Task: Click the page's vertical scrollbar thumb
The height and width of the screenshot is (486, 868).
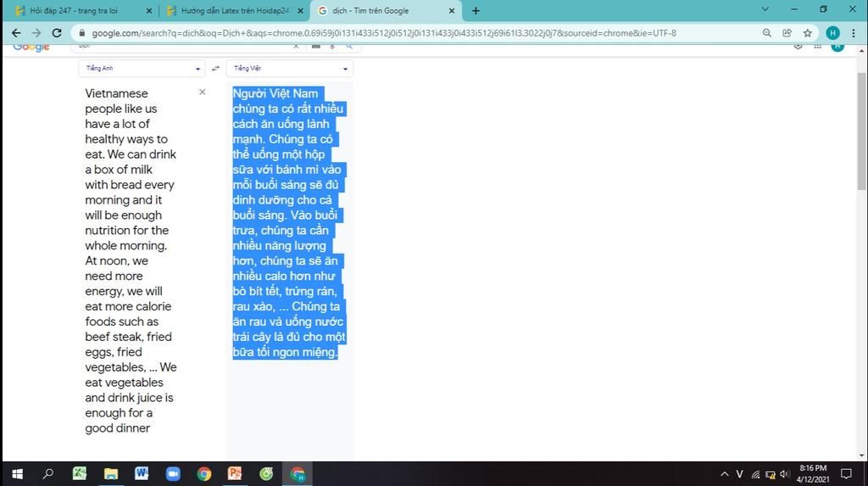Action: tap(861, 131)
